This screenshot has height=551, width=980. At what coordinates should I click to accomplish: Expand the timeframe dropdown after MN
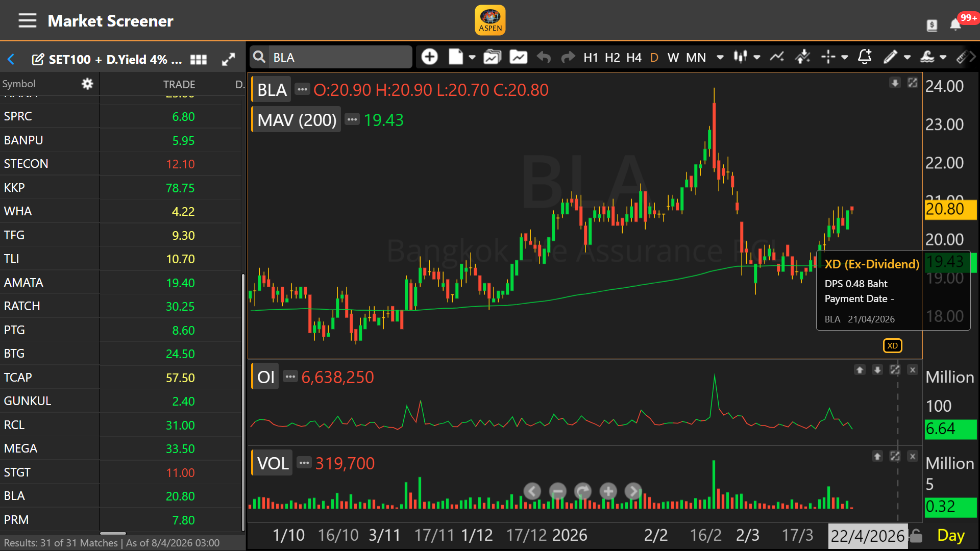coord(720,57)
